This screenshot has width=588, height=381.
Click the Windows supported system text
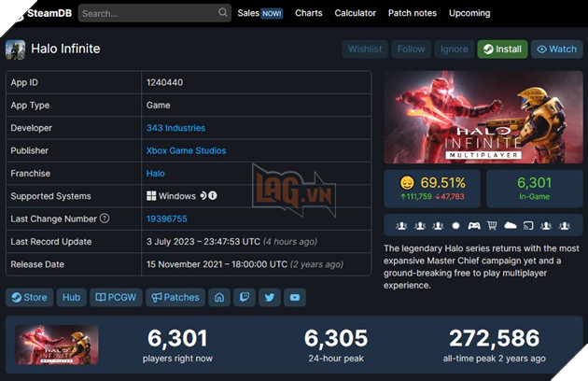pos(177,196)
